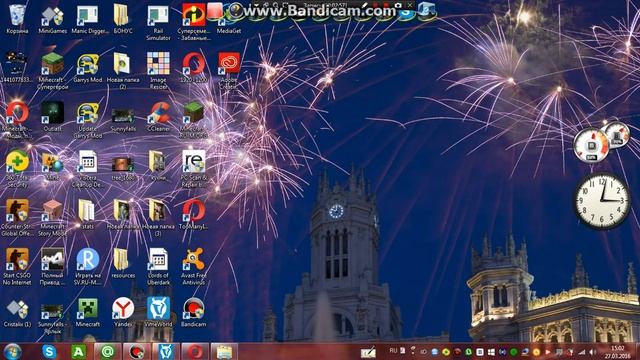Open Skype from the taskbar
The width and height of the screenshot is (640, 360).
point(49,351)
